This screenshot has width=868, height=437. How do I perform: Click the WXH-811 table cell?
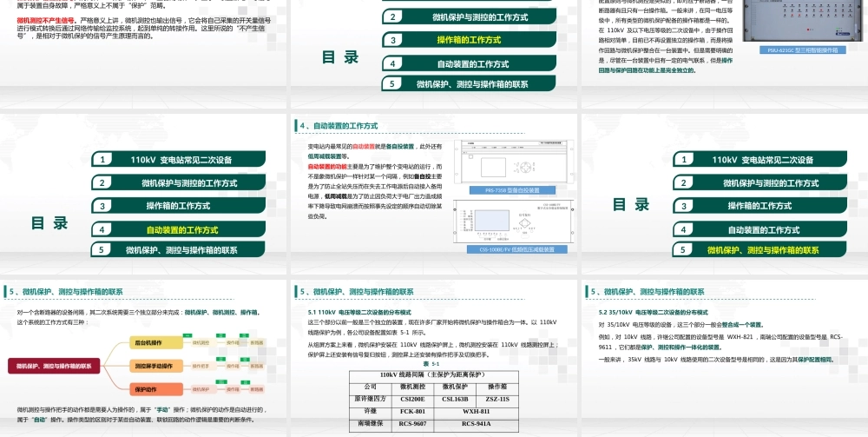click(476, 412)
